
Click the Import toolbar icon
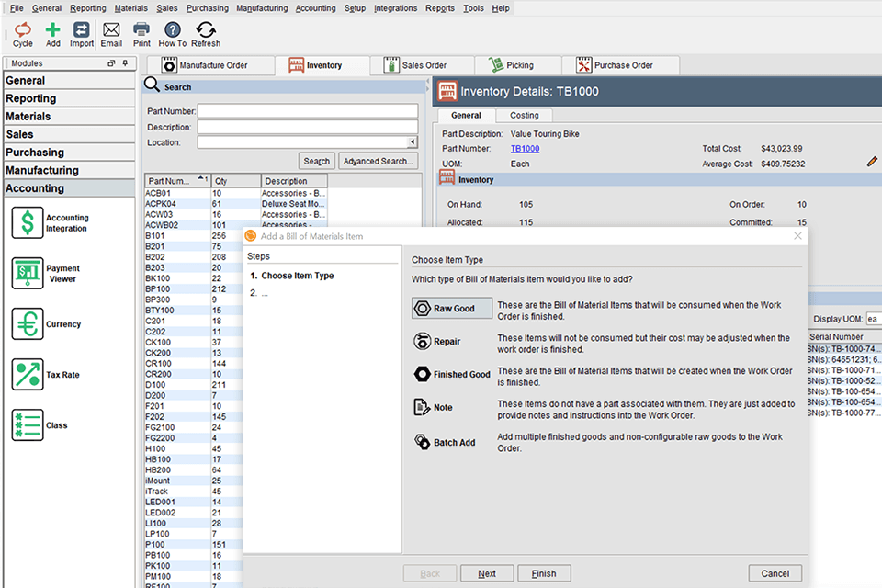[82, 35]
